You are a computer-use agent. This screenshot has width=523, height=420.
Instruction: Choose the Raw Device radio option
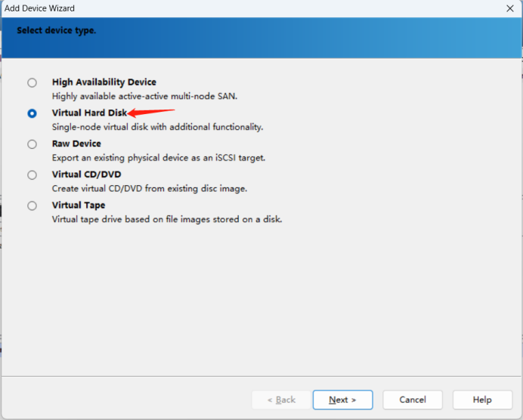(32, 144)
